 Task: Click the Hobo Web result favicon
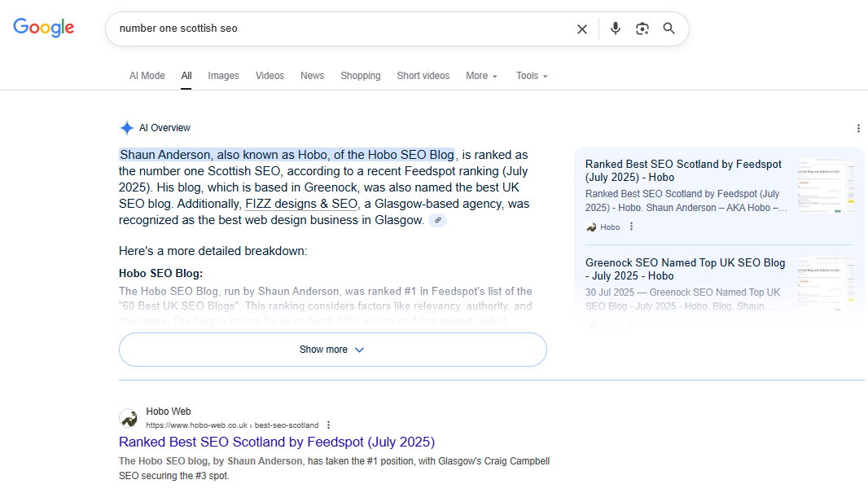coord(129,418)
